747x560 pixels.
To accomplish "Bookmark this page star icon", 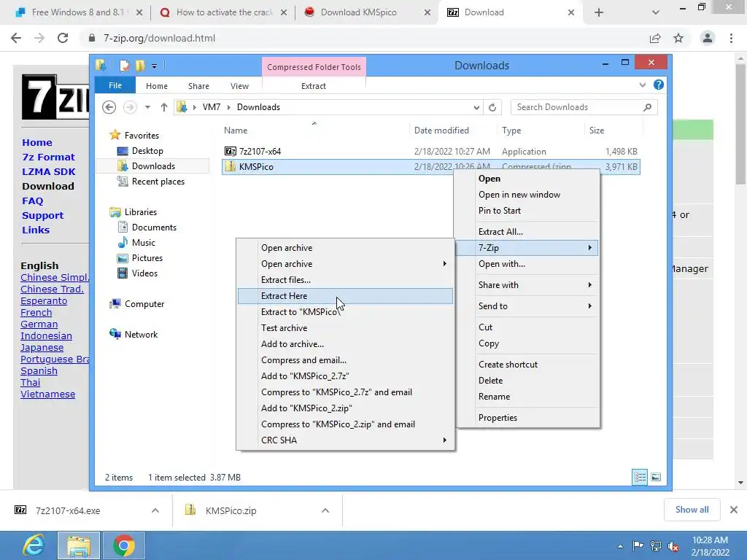I will pyautogui.click(x=678, y=38).
